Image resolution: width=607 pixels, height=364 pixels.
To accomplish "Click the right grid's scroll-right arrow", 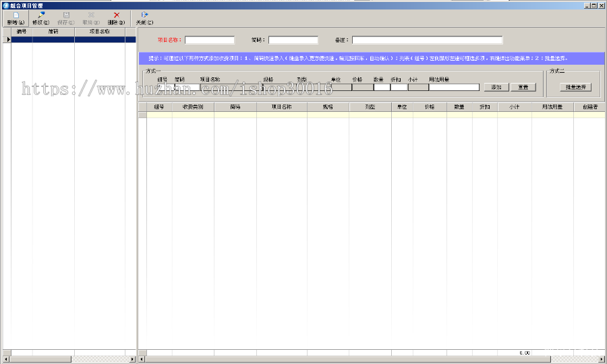I will 602,359.
